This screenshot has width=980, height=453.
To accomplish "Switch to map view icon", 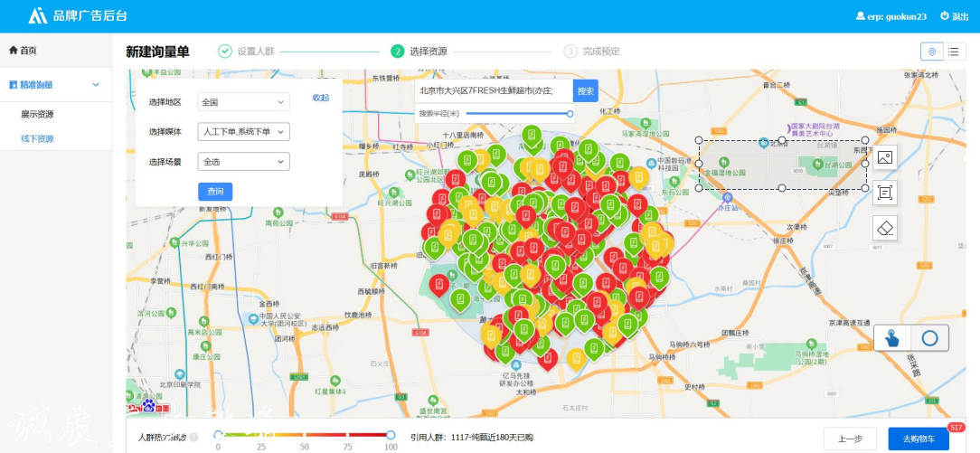I will (x=932, y=52).
